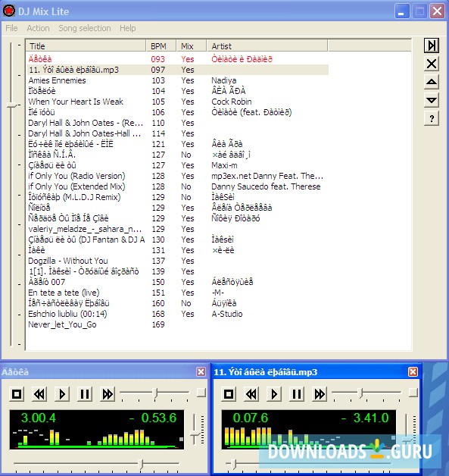Stop playback in the left deck
This screenshot has width=449, height=476.
pyautogui.click(x=17, y=394)
